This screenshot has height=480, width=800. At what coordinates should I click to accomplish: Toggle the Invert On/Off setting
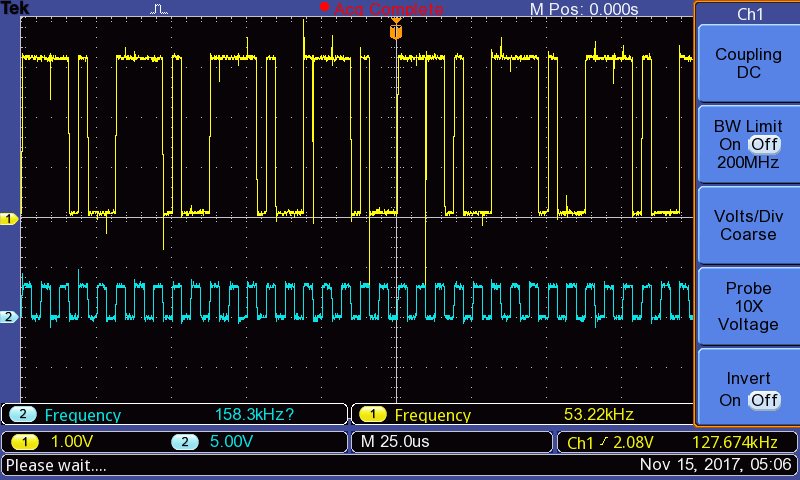pyautogui.click(x=748, y=388)
